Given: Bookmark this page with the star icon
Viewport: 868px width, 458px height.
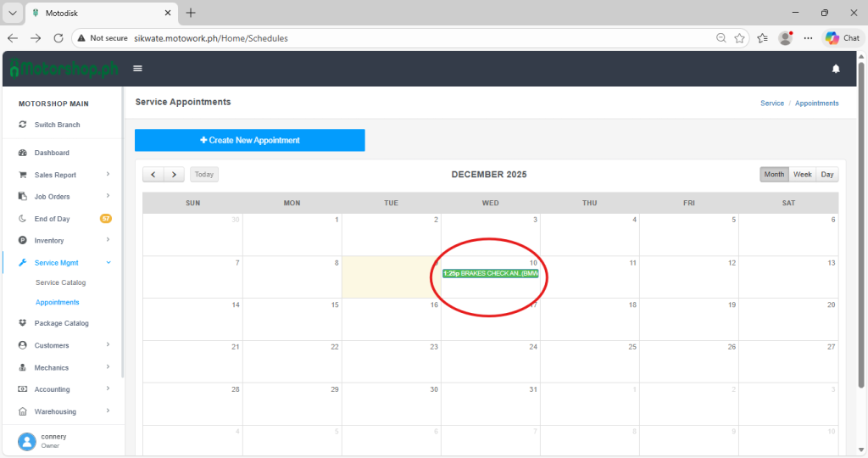Looking at the screenshot, I should (740, 38).
